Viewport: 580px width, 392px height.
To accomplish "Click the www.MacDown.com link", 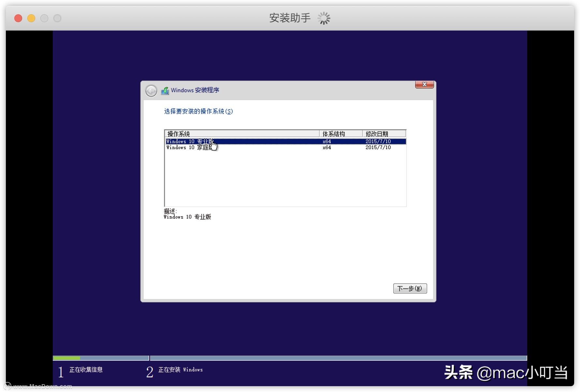I will pyautogui.click(x=42, y=386).
